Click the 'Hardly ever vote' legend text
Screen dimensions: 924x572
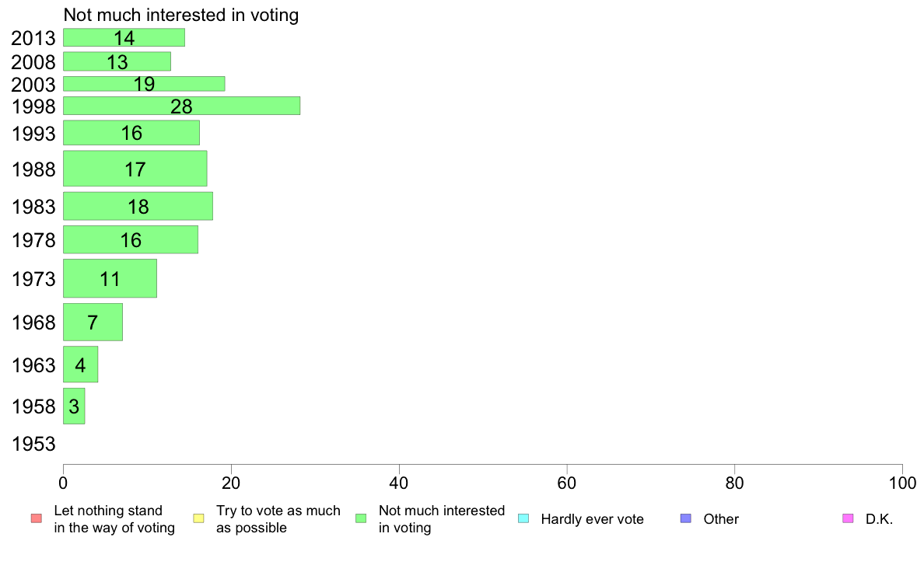coord(592,519)
